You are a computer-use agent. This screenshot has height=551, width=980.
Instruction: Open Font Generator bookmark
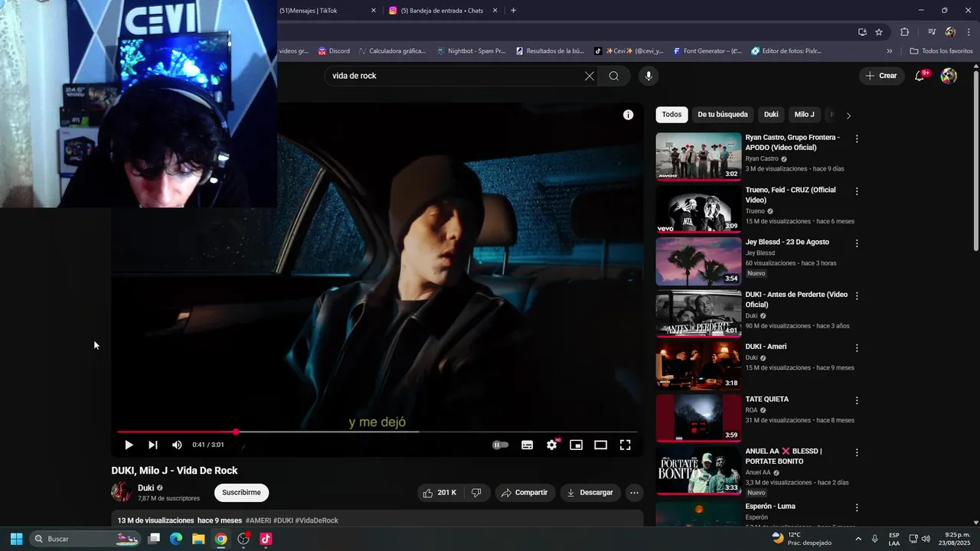(707, 51)
